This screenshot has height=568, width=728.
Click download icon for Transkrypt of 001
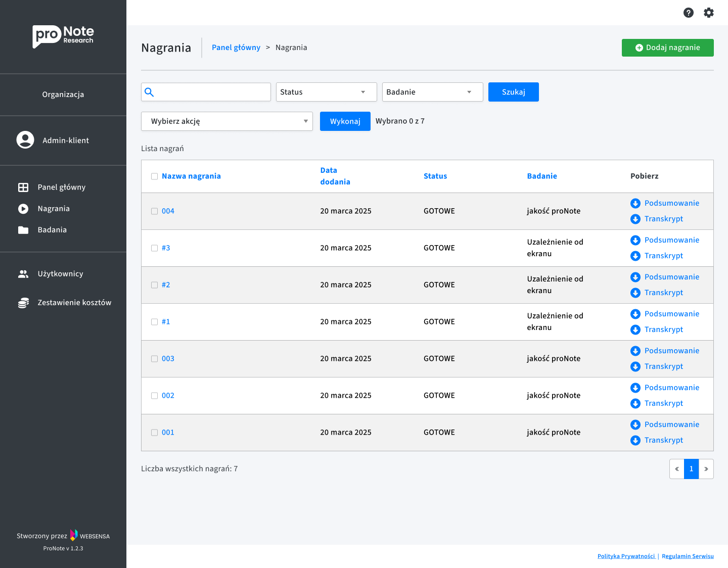click(635, 440)
